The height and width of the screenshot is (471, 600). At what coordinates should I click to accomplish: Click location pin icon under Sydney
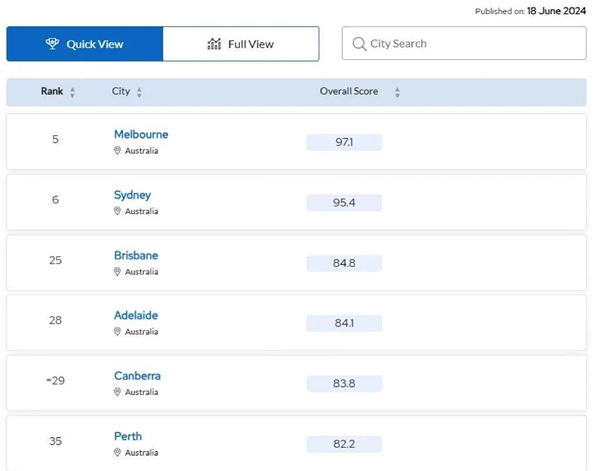pyautogui.click(x=118, y=211)
